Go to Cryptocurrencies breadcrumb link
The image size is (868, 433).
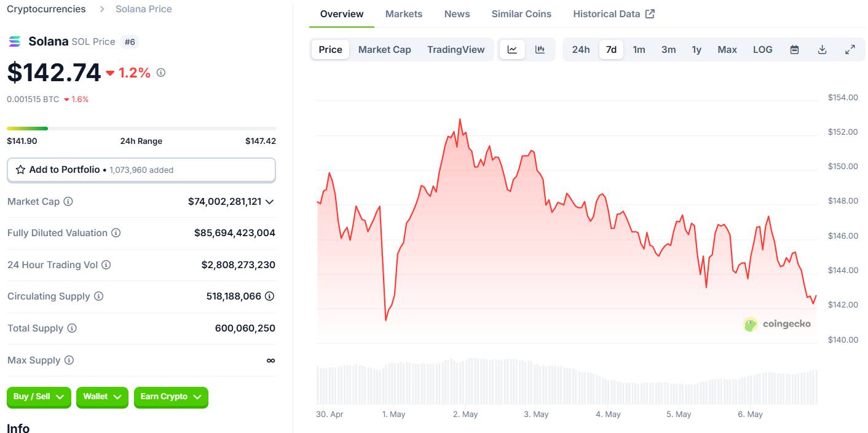point(46,9)
